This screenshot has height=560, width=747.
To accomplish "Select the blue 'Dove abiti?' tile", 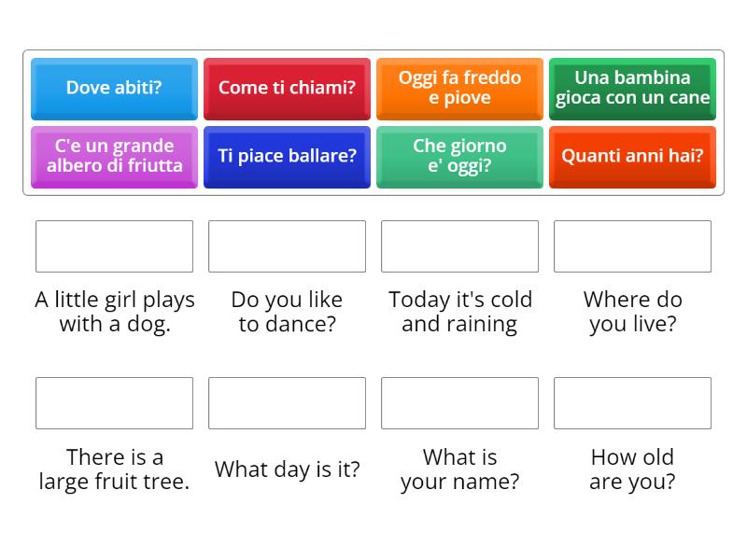I will pyautogui.click(x=114, y=89).
